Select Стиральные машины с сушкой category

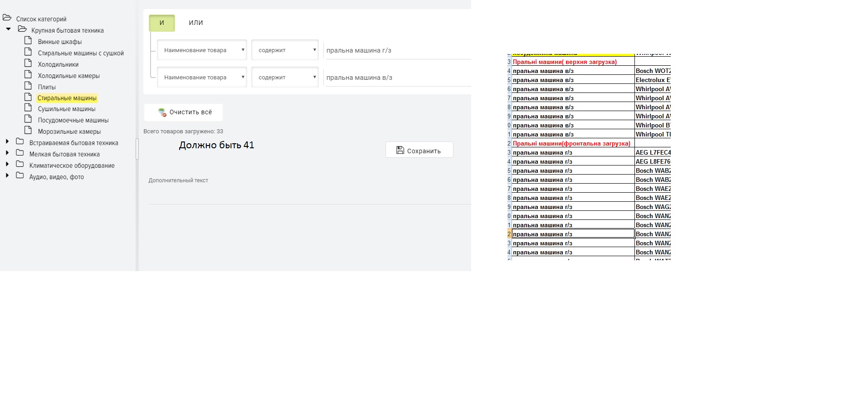coord(81,53)
